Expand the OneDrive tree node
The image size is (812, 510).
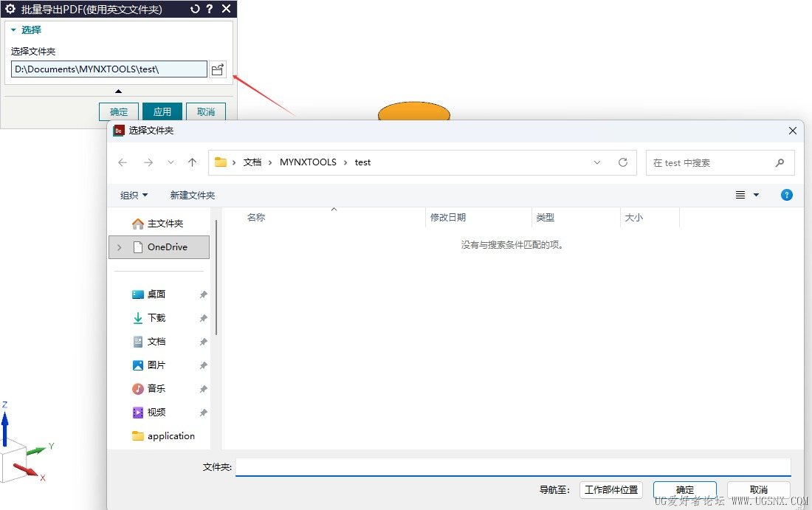tap(120, 247)
